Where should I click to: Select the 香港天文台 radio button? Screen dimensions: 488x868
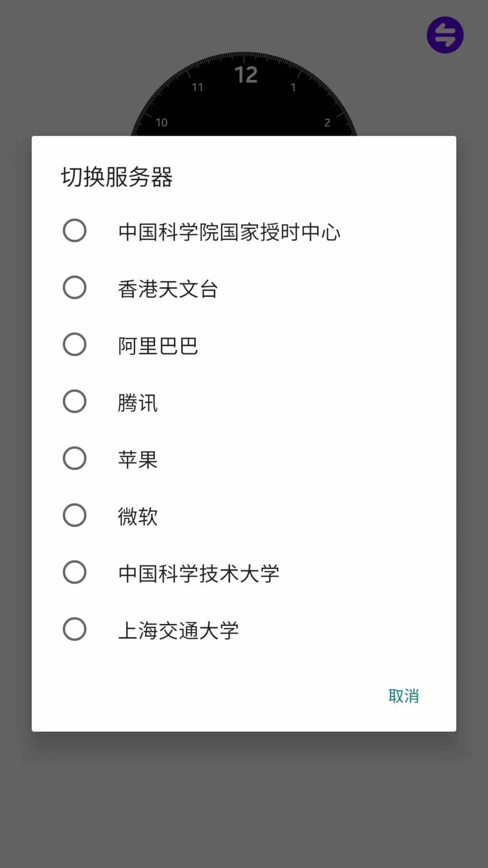75,288
